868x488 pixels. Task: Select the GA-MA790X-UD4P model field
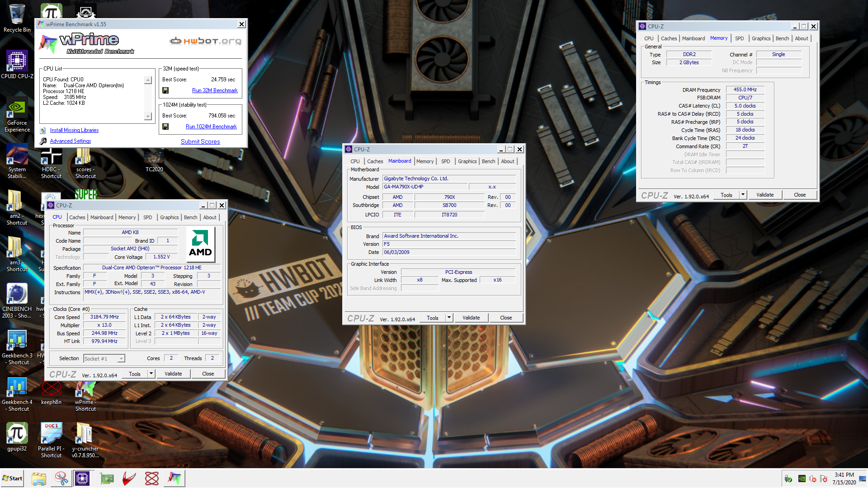[425, 187]
